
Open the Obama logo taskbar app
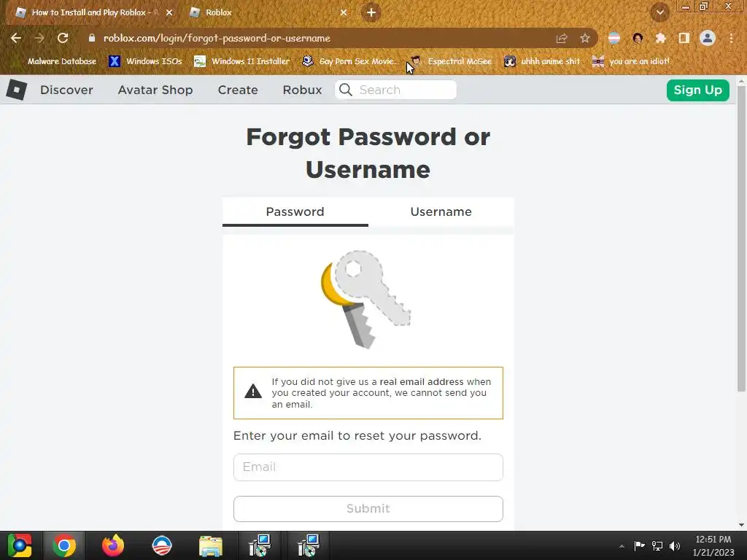tap(161, 545)
